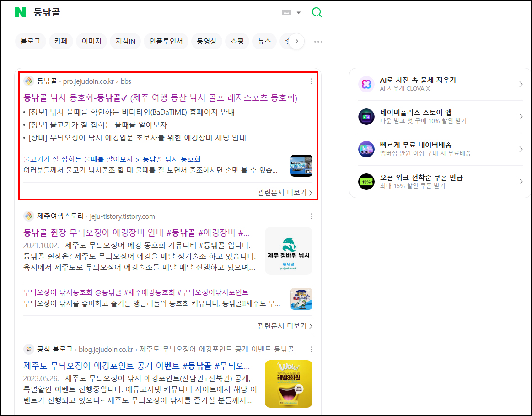Open [정보] 물고기가 잘 잡히는 물때를 알아보자 link
This screenshot has height=416, width=532.
point(98,125)
